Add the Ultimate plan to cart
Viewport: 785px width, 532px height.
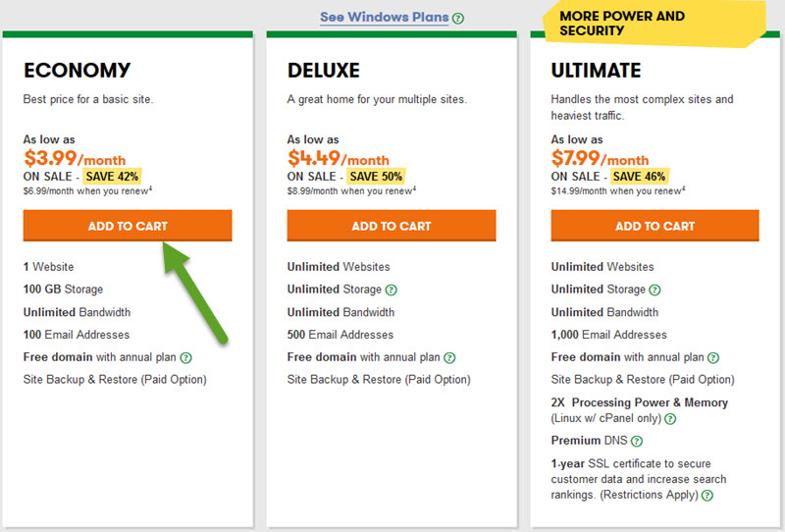[654, 226]
